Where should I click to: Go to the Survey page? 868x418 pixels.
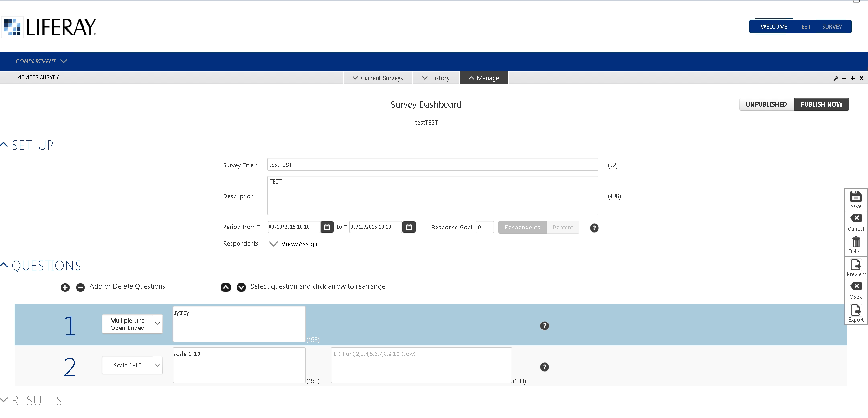coord(832,27)
